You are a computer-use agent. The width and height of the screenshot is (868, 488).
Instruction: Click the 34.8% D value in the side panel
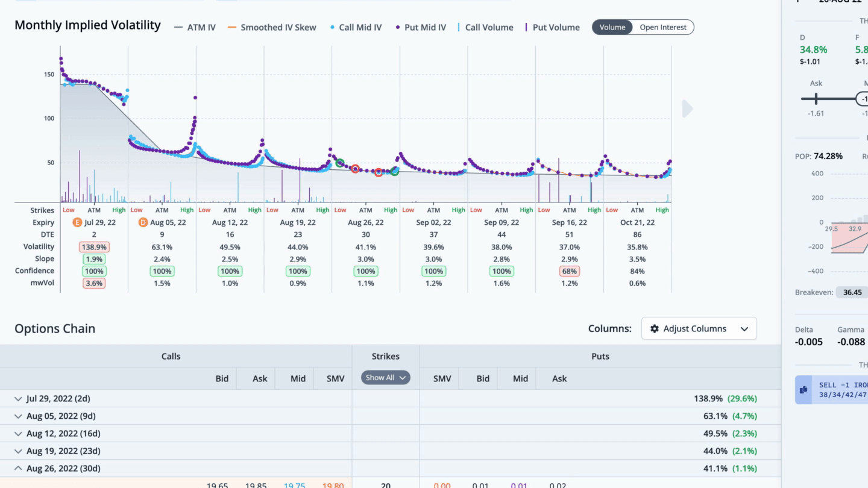813,50
